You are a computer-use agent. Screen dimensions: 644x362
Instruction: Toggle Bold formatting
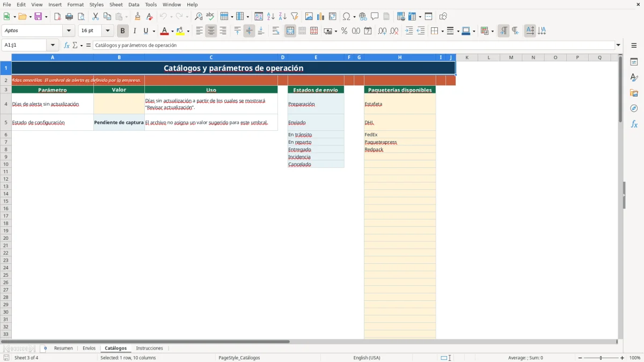(123, 31)
